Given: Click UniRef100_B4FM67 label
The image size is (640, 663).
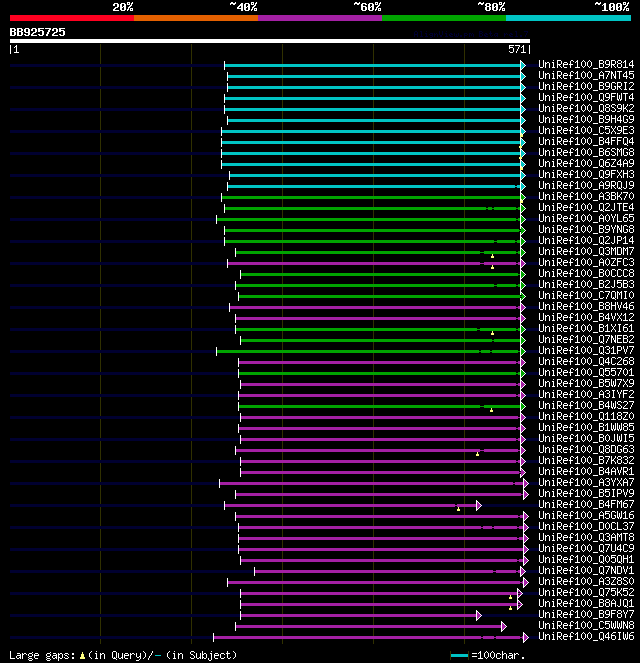Looking at the screenshot, I should point(586,504).
